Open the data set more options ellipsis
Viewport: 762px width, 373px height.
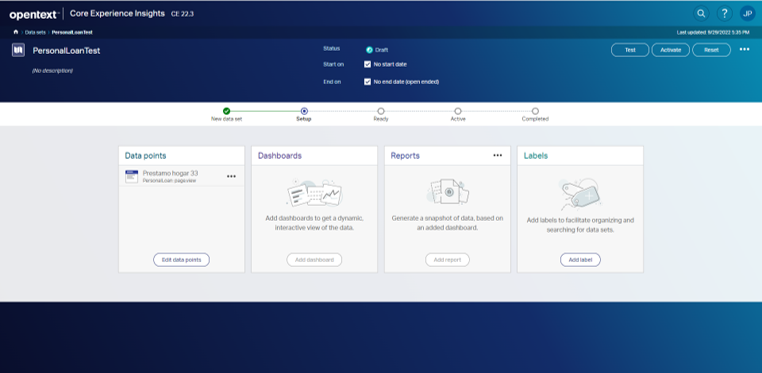tap(745, 50)
